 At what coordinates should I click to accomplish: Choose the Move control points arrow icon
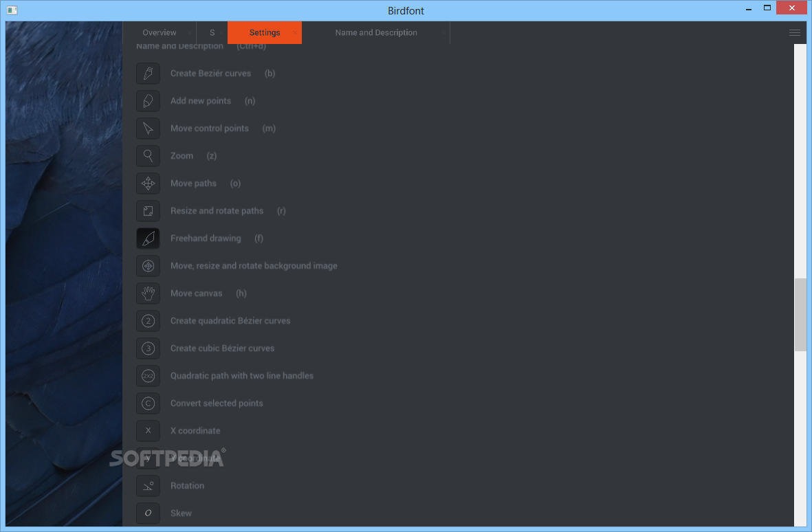pos(148,129)
